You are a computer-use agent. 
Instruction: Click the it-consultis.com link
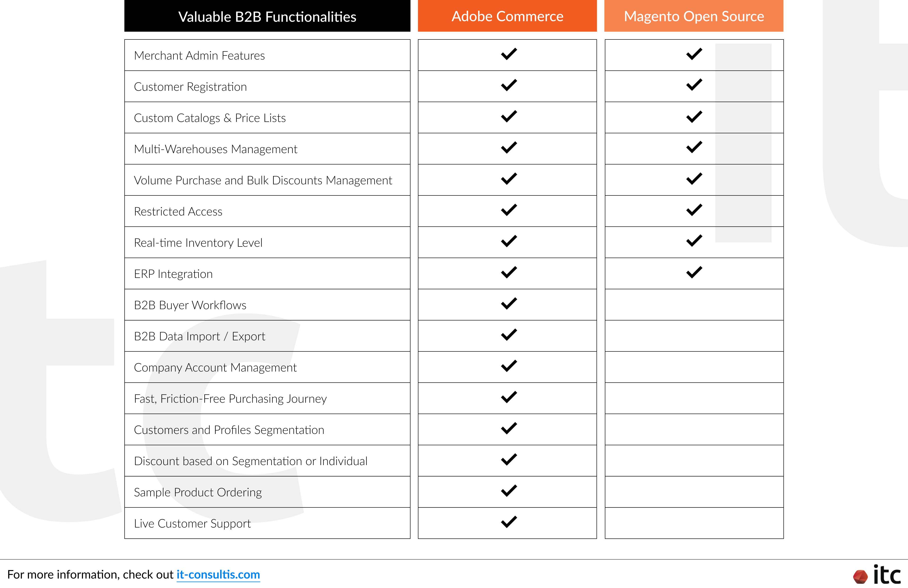point(218,574)
